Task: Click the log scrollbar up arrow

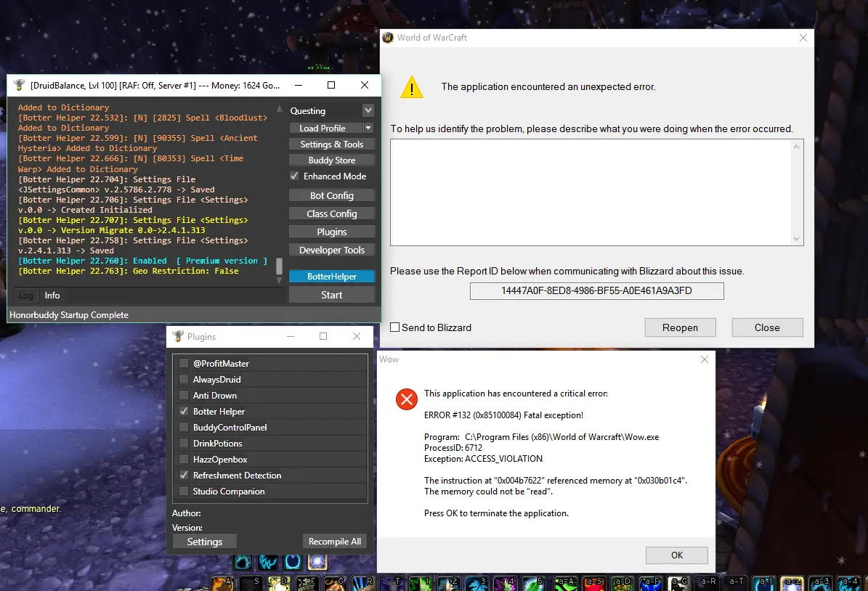Action: [279, 108]
